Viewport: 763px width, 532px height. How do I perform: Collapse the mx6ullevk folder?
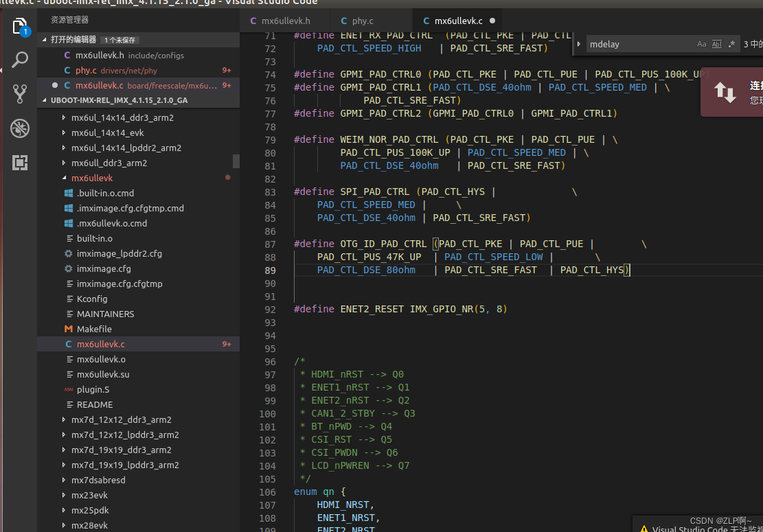(65, 178)
